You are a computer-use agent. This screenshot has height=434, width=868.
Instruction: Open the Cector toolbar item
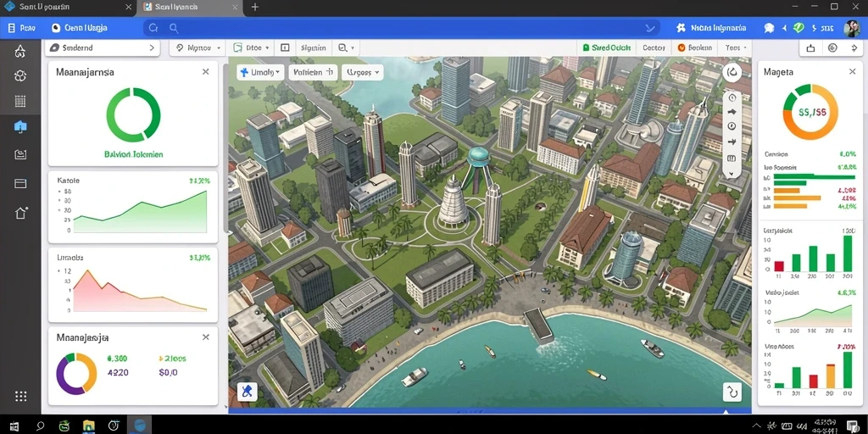click(654, 48)
